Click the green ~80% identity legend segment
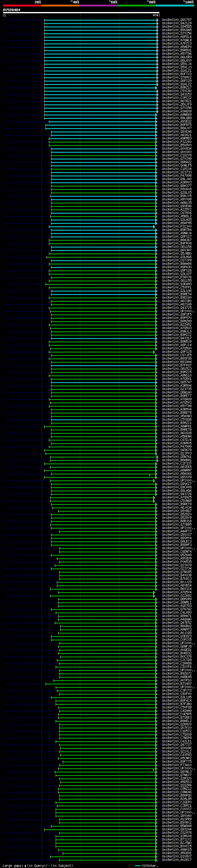 136,6
